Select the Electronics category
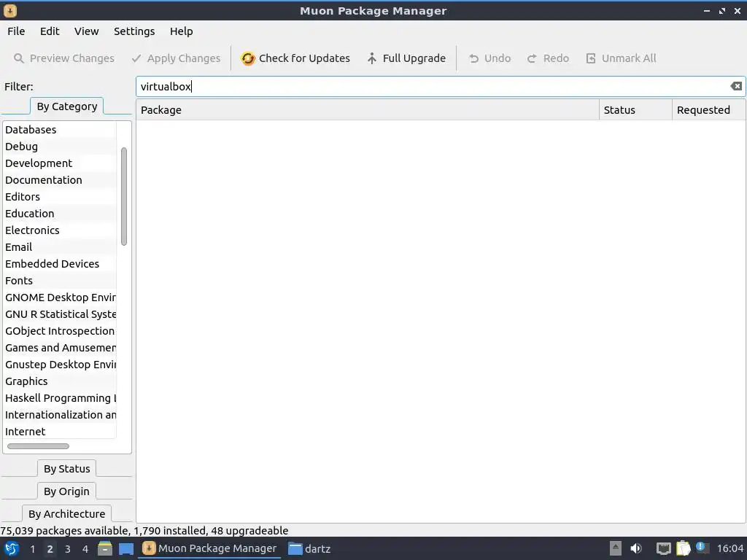The width and height of the screenshot is (747, 560). 60,230
